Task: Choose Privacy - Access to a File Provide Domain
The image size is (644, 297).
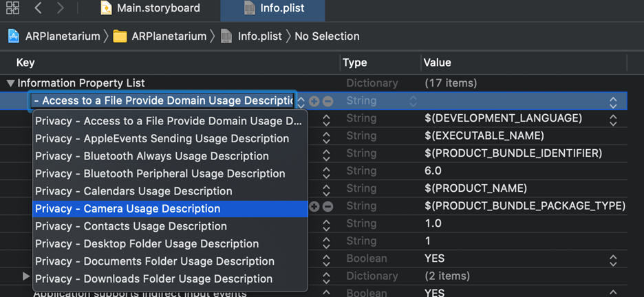Action: point(170,122)
